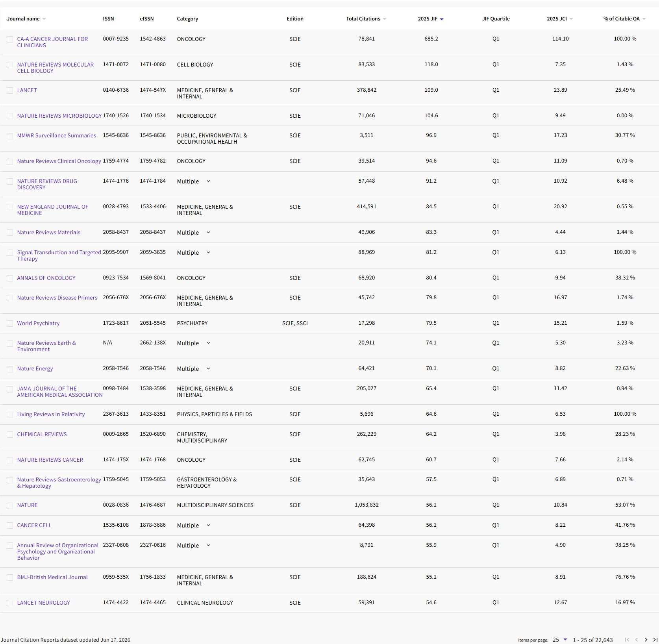Sort by Journal name arrow icon
This screenshot has width=659, height=644.
pyautogui.click(x=44, y=19)
